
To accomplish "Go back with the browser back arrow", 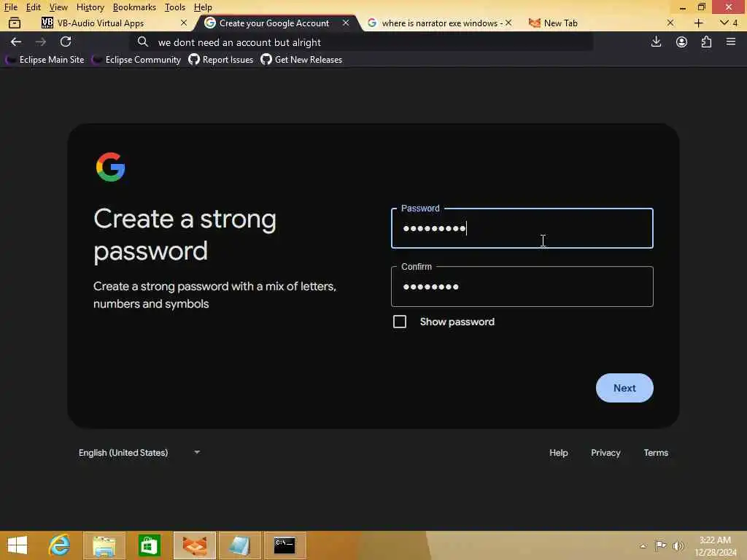I will coord(16,42).
